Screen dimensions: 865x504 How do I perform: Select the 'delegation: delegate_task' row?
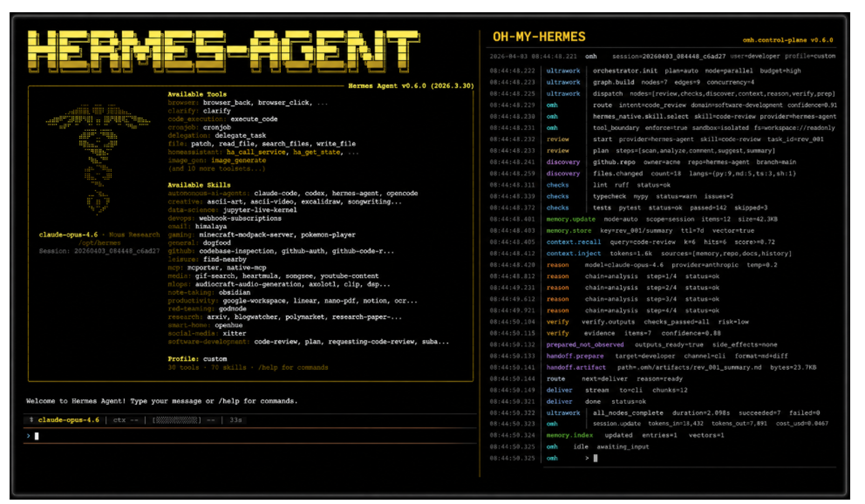[x=217, y=136]
